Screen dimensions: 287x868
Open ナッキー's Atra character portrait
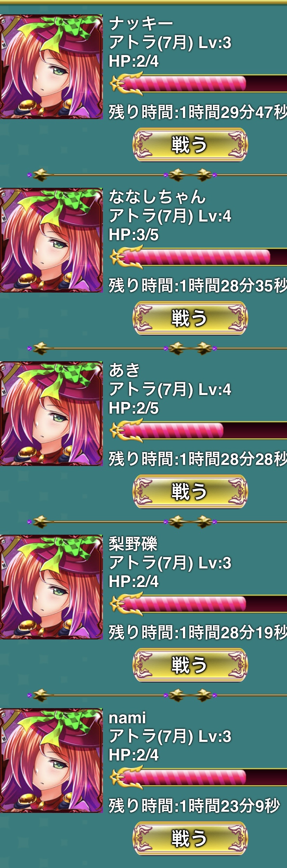[51, 67]
